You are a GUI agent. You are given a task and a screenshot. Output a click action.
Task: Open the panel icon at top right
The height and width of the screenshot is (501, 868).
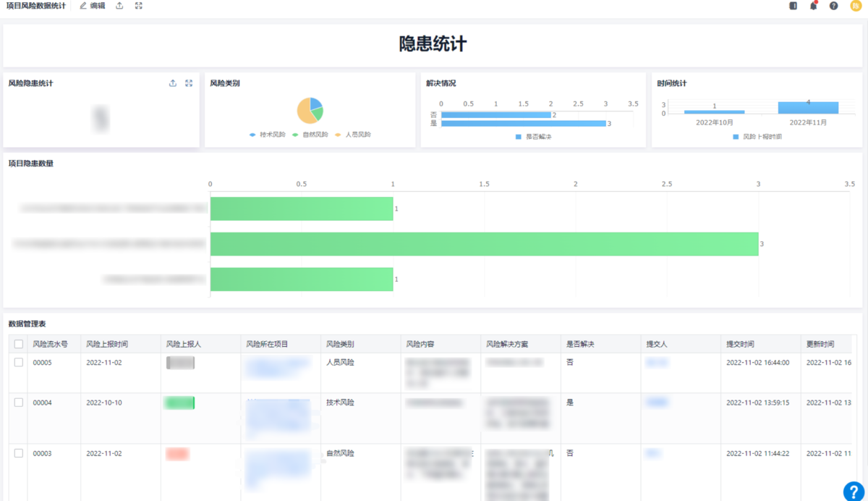point(793,6)
